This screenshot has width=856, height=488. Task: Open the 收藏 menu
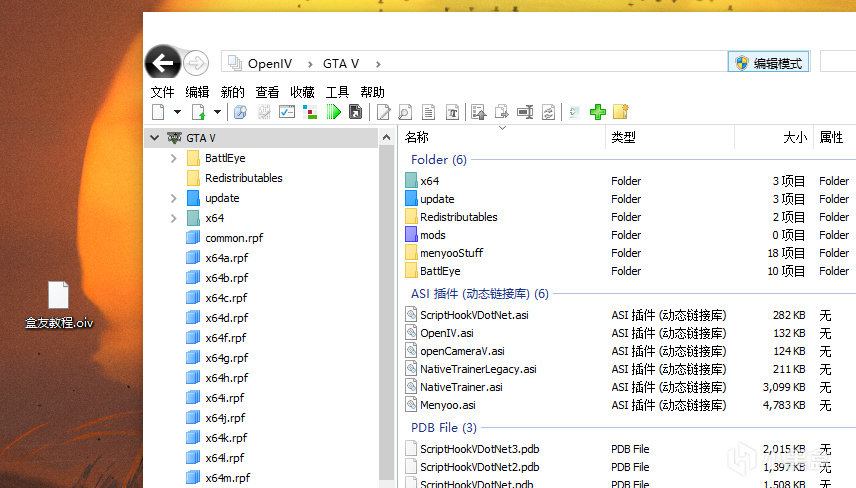[302, 92]
